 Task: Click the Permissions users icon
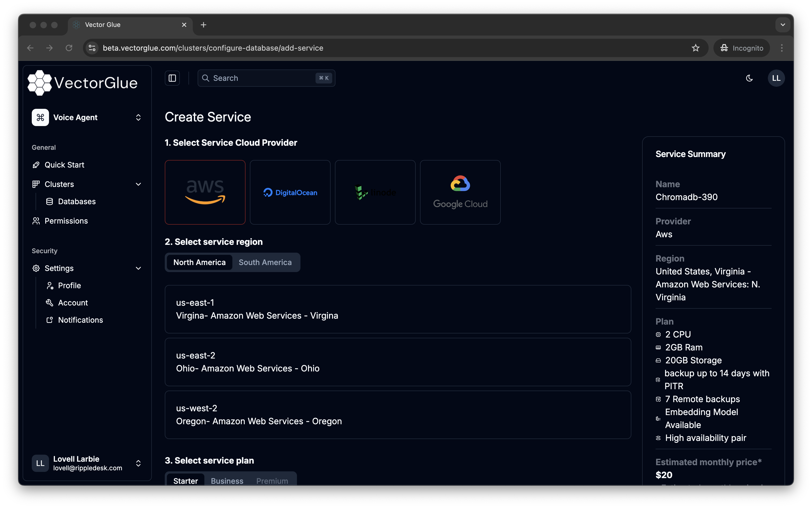pos(36,221)
